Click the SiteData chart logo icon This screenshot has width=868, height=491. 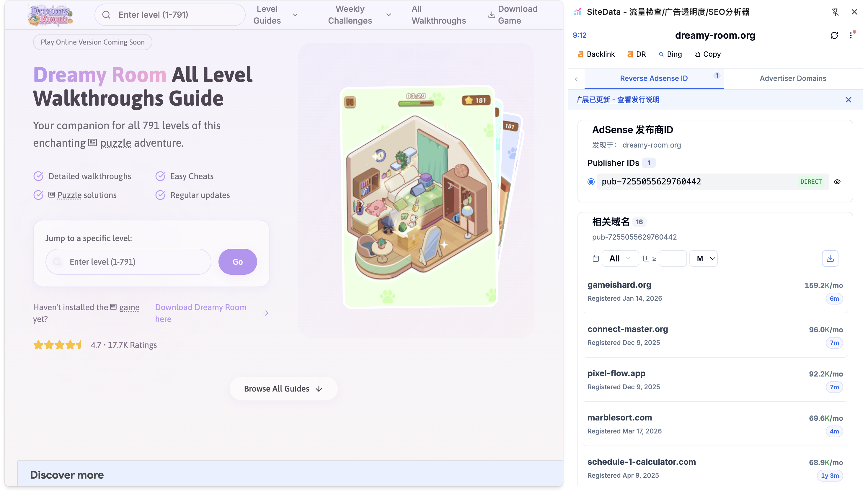tap(577, 12)
